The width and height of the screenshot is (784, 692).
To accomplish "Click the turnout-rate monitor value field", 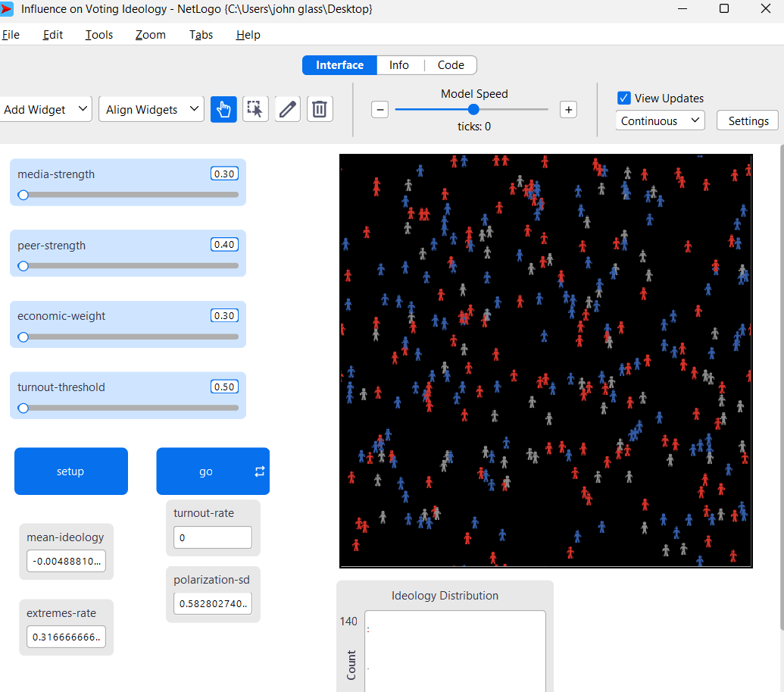I will coord(212,537).
